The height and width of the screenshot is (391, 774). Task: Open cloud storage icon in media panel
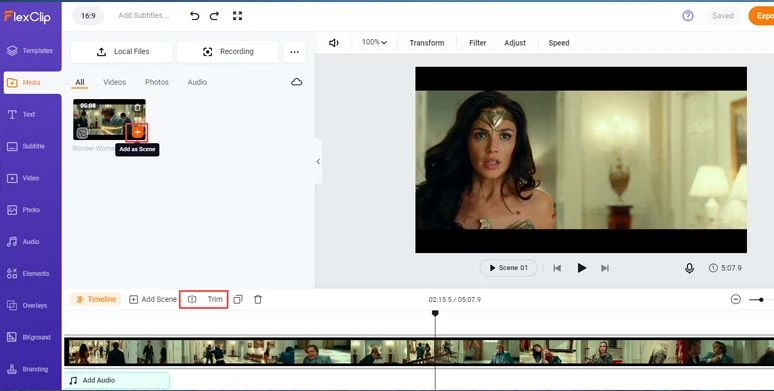click(x=297, y=82)
